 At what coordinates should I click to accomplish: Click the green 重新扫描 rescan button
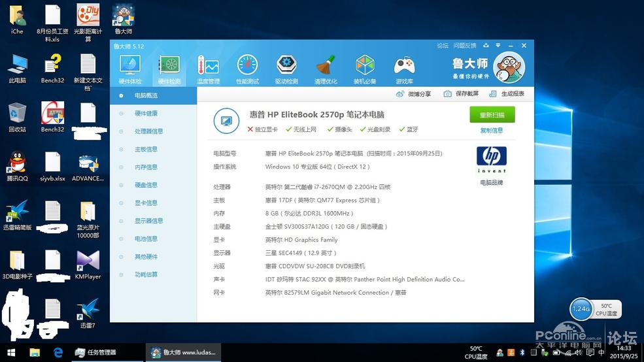492,115
